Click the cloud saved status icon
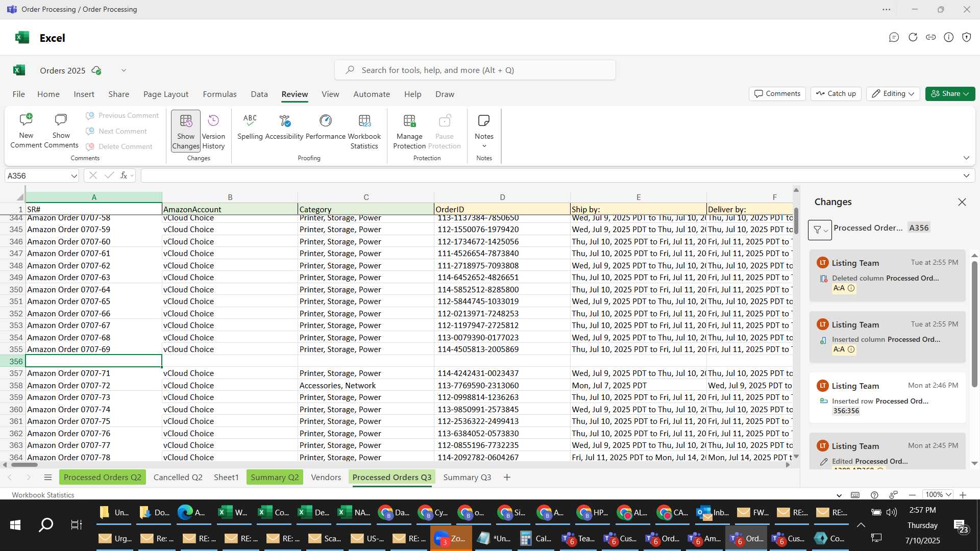 [96, 70]
